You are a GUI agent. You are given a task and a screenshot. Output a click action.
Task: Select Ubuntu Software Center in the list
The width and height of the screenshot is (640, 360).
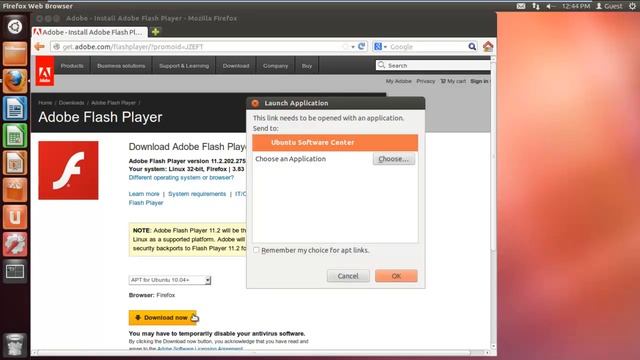(x=335, y=142)
